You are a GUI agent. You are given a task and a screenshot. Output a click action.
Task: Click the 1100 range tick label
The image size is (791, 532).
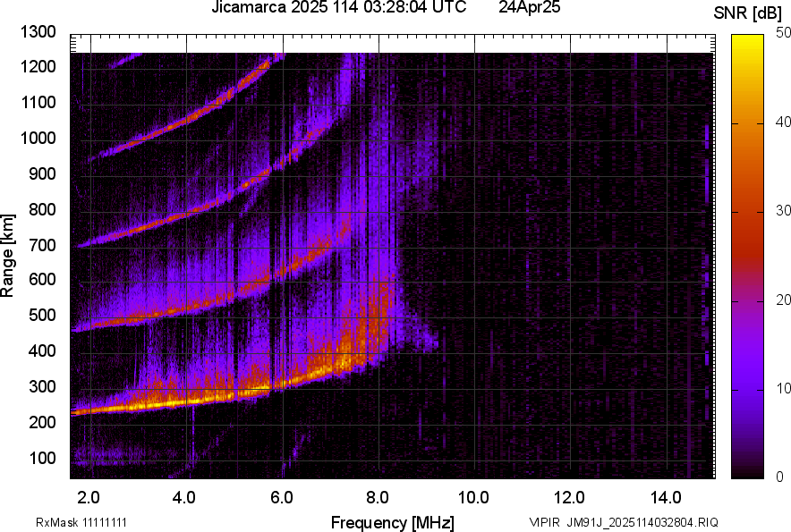pos(38,102)
